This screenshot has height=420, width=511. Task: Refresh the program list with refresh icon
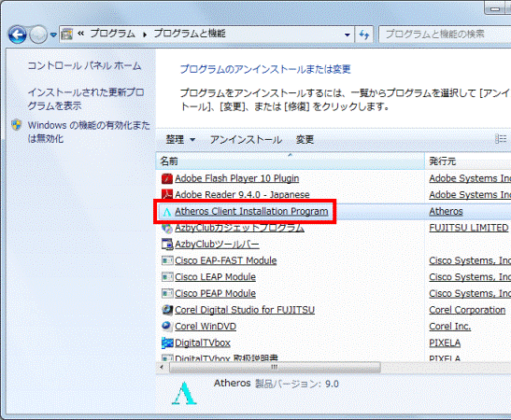[364, 35]
